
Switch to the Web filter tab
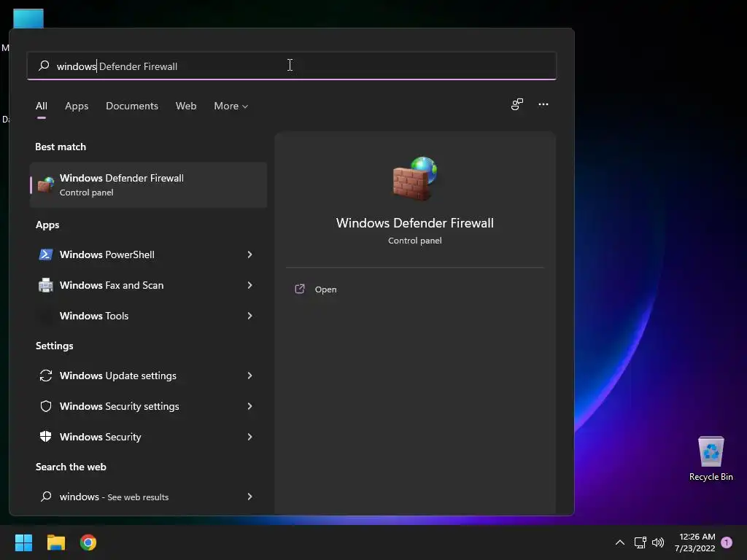point(186,106)
